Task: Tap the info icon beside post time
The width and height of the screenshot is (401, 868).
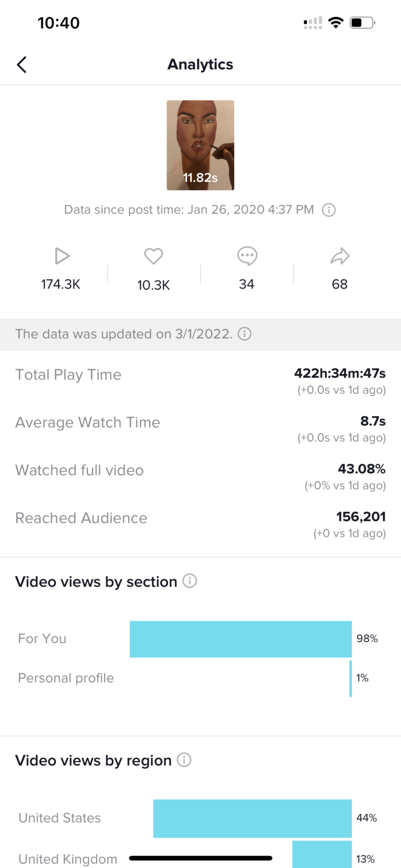Action: point(329,210)
